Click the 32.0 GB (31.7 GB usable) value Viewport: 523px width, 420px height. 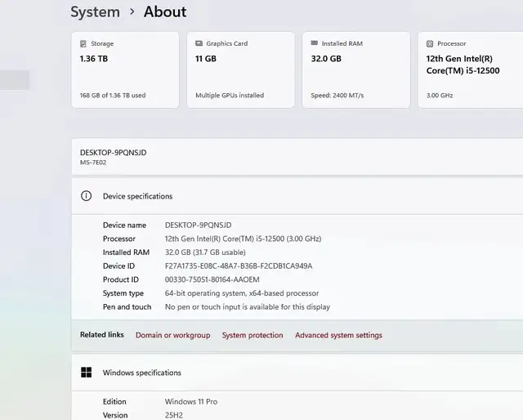pos(205,252)
